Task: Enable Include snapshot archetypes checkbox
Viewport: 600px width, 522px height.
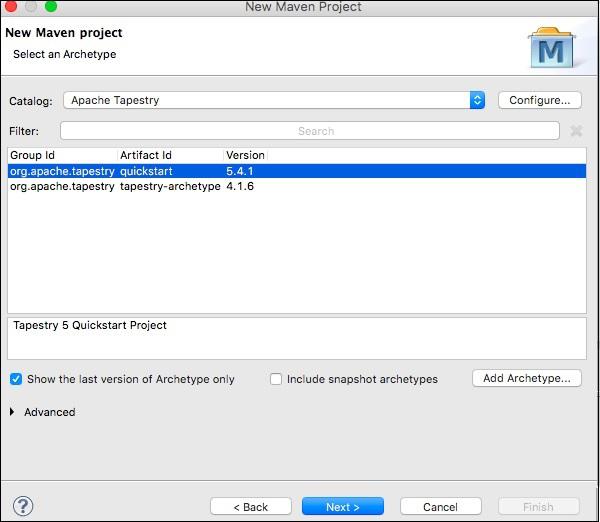Action: pyautogui.click(x=276, y=379)
